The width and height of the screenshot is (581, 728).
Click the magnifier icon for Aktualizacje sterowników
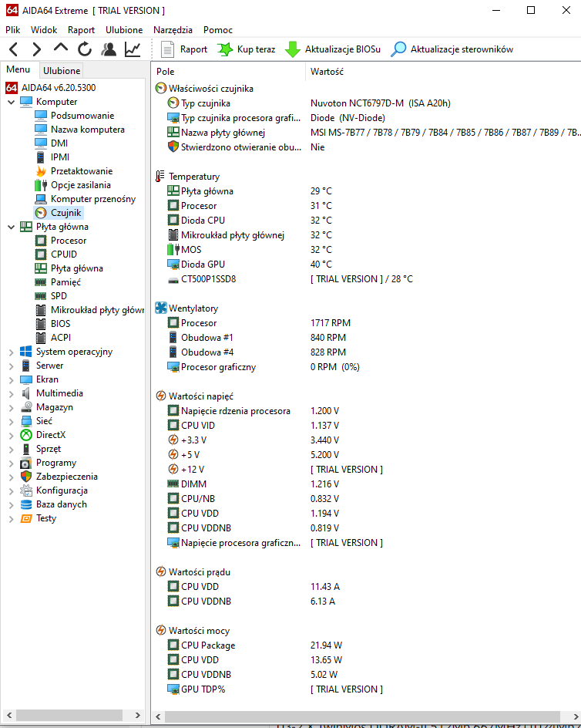click(398, 49)
